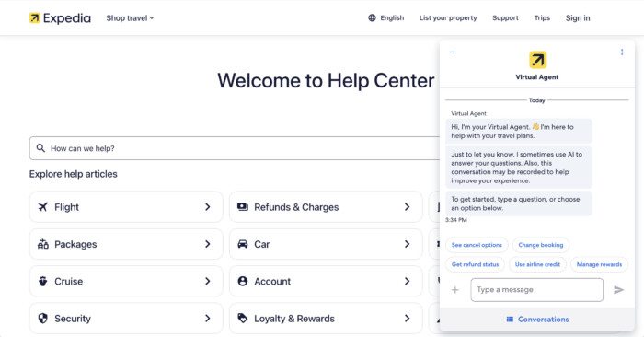Click the Packages label text
The height and width of the screenshot is (337, 644).
tap(75, 244)
